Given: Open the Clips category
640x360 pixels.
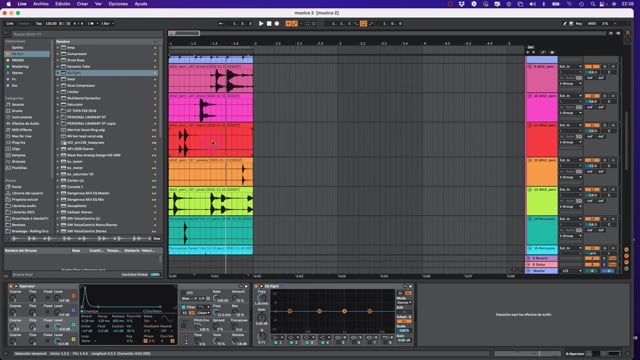Looking at the screenshot, I should (x=16, y=149).
